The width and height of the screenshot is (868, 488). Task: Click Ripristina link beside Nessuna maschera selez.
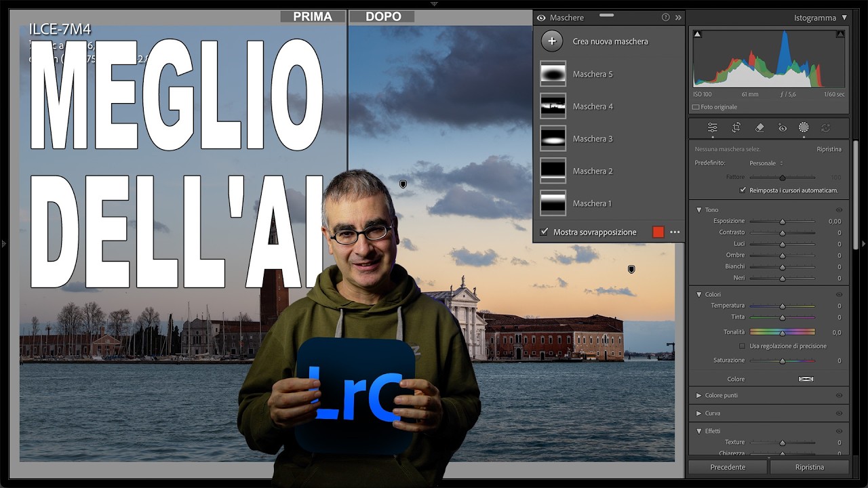coord(829,149)
